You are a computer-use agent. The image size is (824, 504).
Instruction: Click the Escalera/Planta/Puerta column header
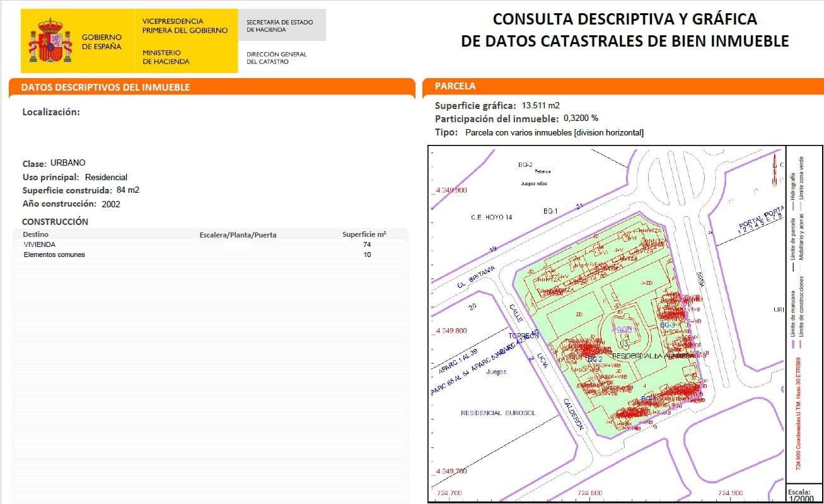(x=238, y=235)
